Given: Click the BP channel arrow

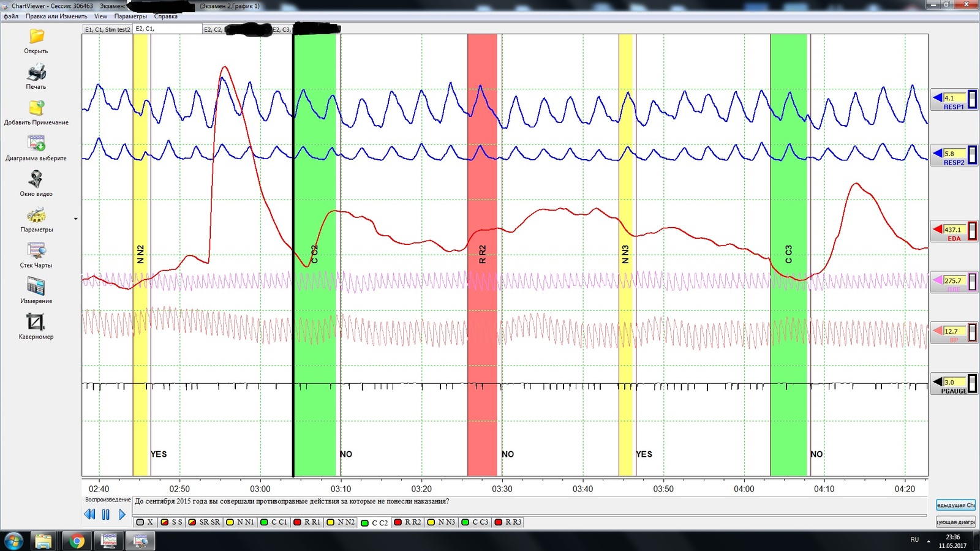Looking at the screenshot, I should coord(937,331).
